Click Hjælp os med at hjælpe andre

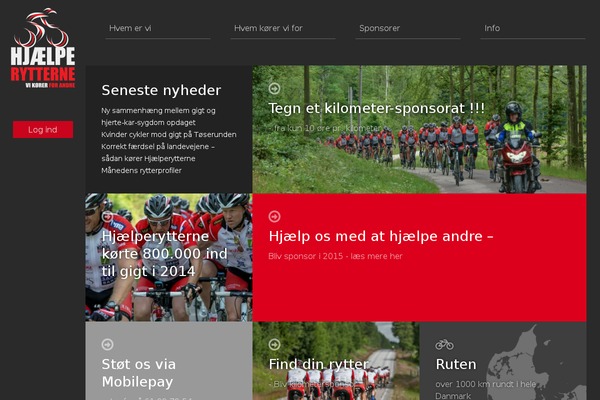381,237
